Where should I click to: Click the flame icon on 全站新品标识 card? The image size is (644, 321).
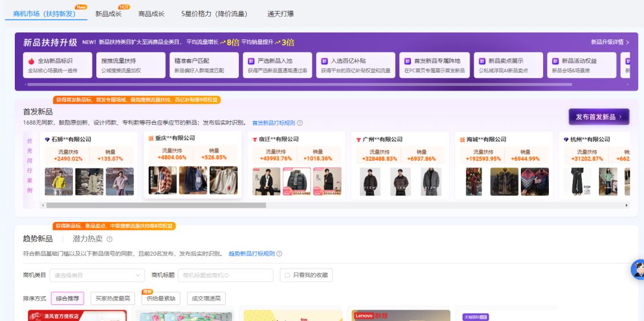[x=32, y=61]
